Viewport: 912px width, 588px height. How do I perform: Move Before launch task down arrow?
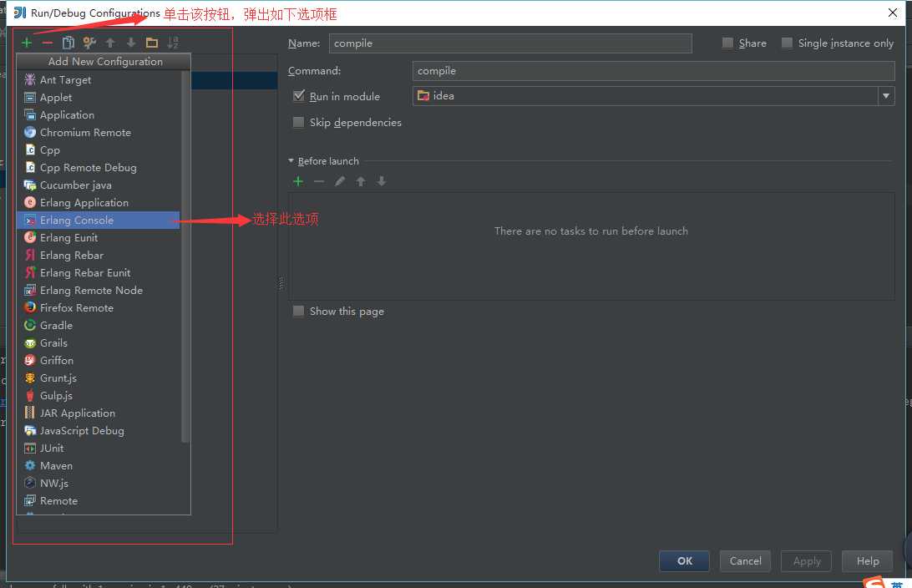382,181
